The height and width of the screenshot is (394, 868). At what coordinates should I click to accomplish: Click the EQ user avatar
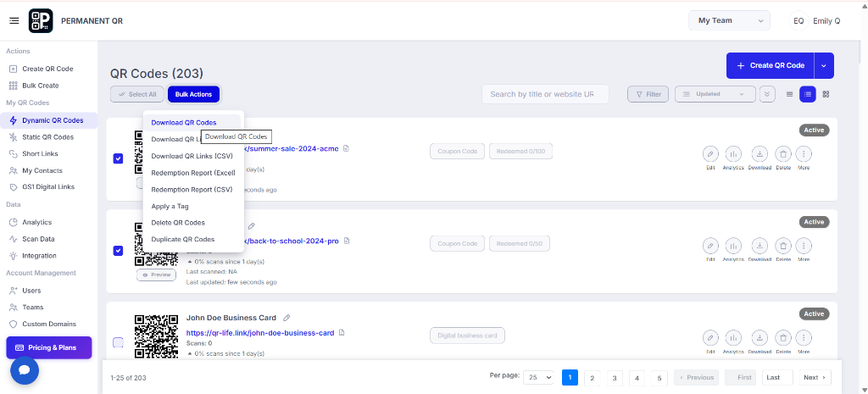pyautogui.click(x=798, y=21)
